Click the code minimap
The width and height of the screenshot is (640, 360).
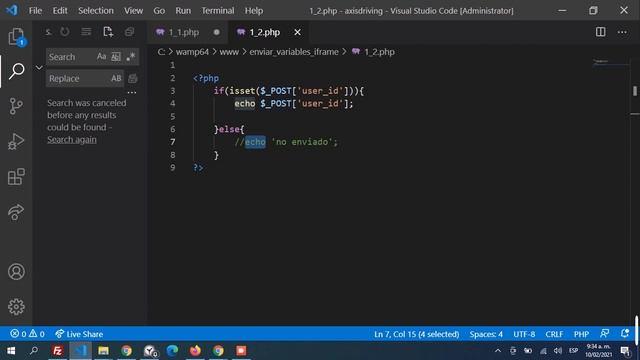point(610,62)
